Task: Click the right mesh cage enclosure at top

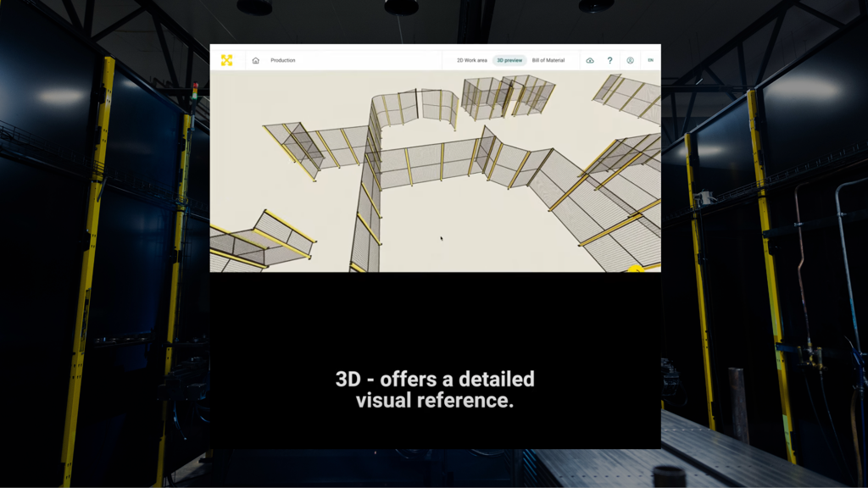Action: pyautogui.click(x=529, y=93)
